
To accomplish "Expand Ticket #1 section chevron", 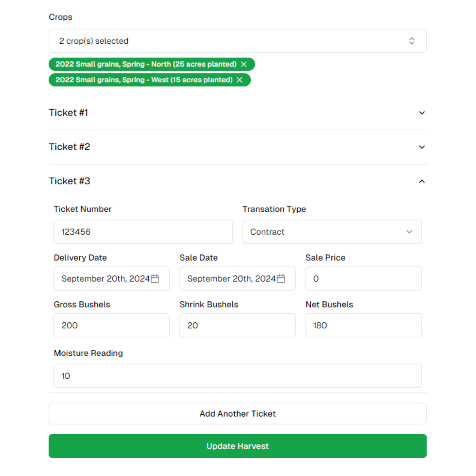I will [422, 113].
